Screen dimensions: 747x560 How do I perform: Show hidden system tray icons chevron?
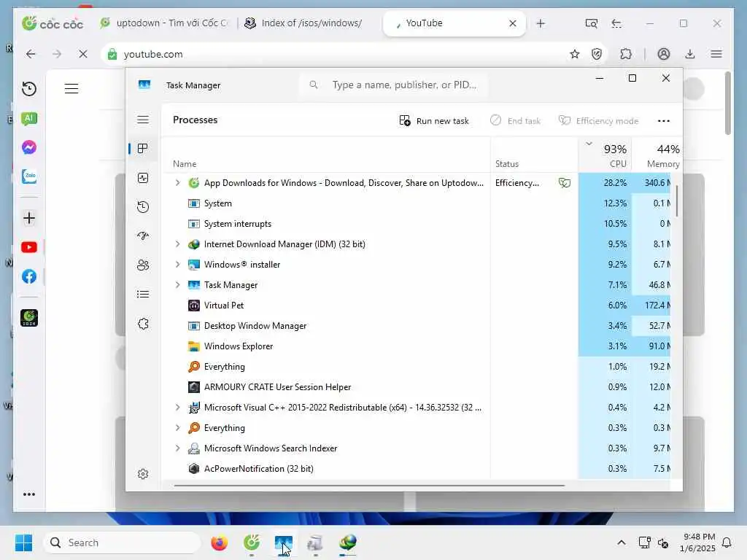pyautogui.click(x=622, y=542)
